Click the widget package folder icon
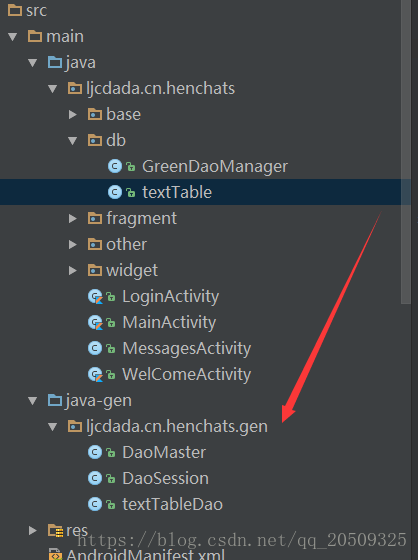The height and width of the screenshot is (560, 418). coord(95,270)
